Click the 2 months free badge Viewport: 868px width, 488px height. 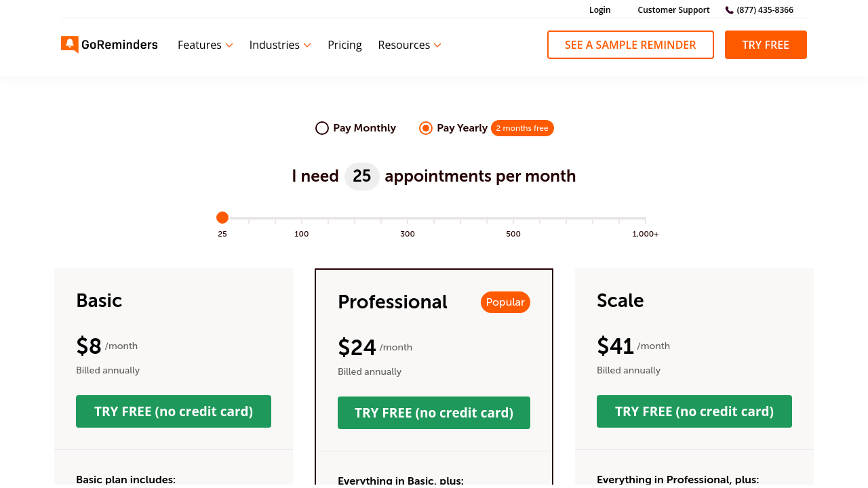point(522,128)
